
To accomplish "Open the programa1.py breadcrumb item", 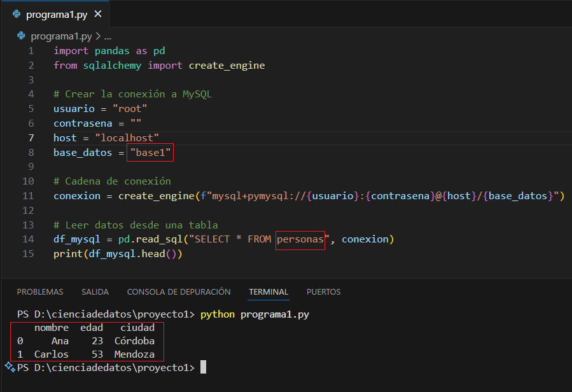I will [x=61, y=36].
